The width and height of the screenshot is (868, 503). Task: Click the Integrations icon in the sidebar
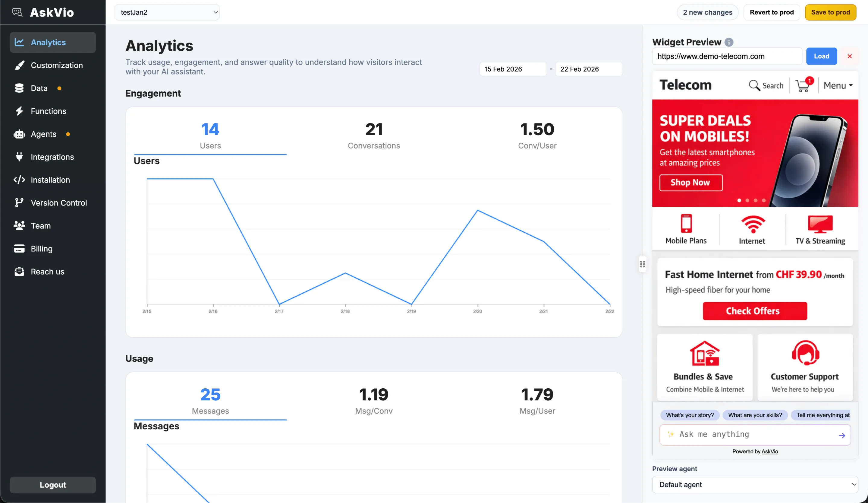[19, 157]
